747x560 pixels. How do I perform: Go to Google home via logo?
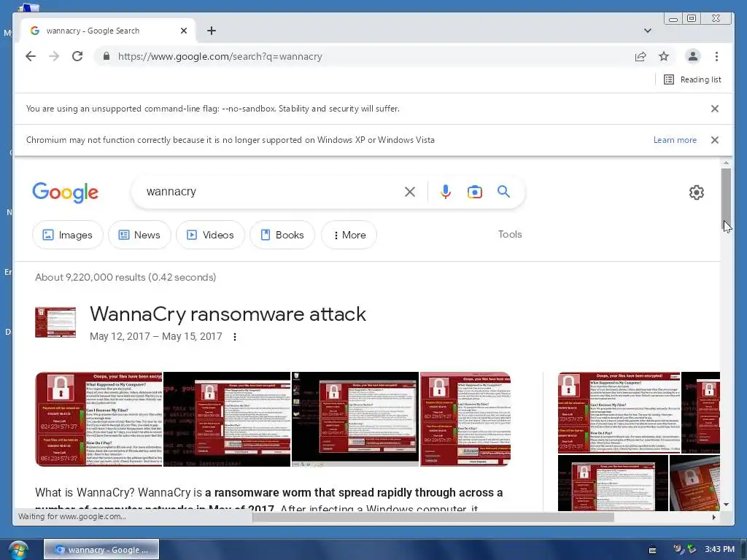(65, 192)
